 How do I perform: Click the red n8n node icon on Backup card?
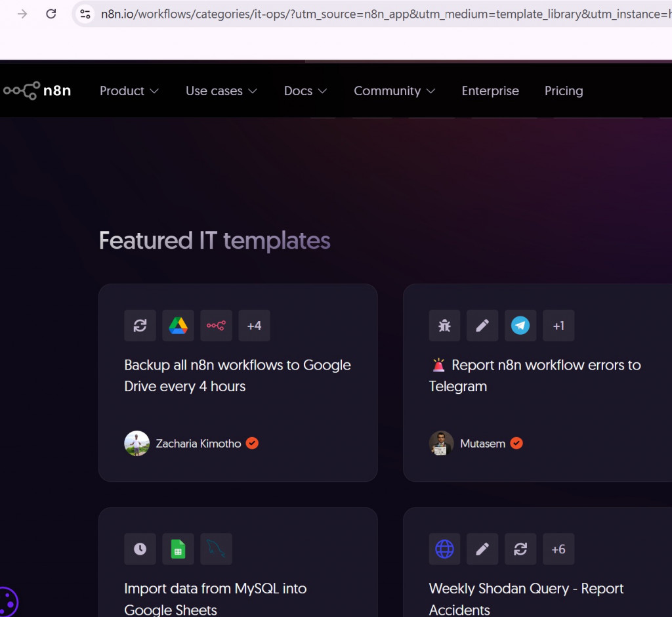[216, 326]
